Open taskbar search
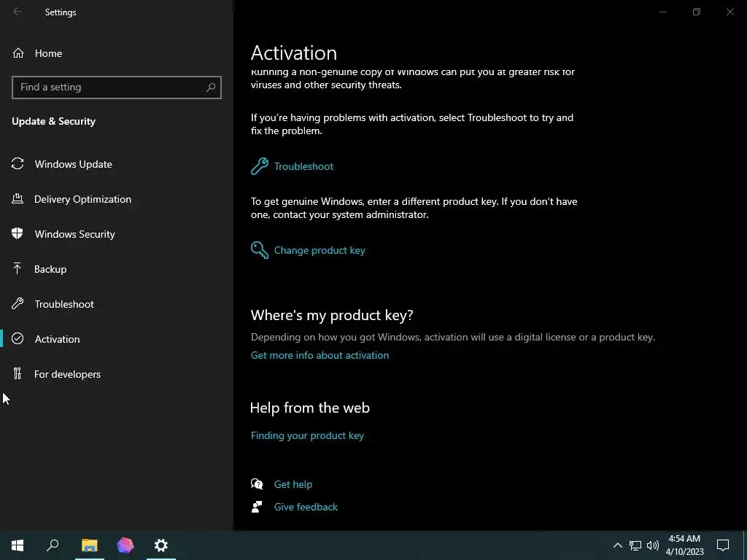This screenshot has height=560, width=747. [x=53, y=545]
